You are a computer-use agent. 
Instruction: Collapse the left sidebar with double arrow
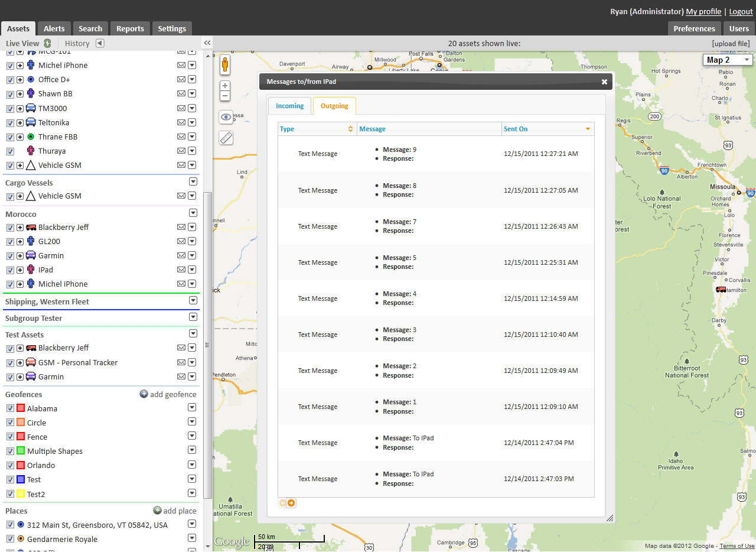click(207, 43)
